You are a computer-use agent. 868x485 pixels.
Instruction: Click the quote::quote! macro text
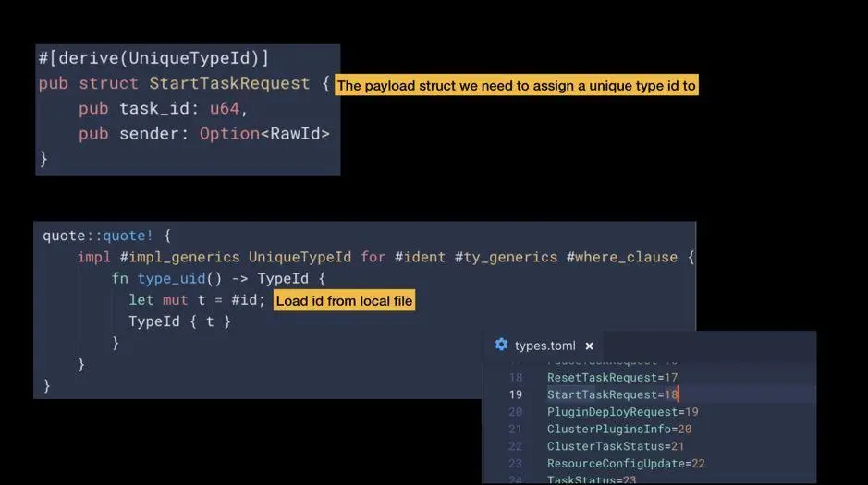tap(96, 236)
